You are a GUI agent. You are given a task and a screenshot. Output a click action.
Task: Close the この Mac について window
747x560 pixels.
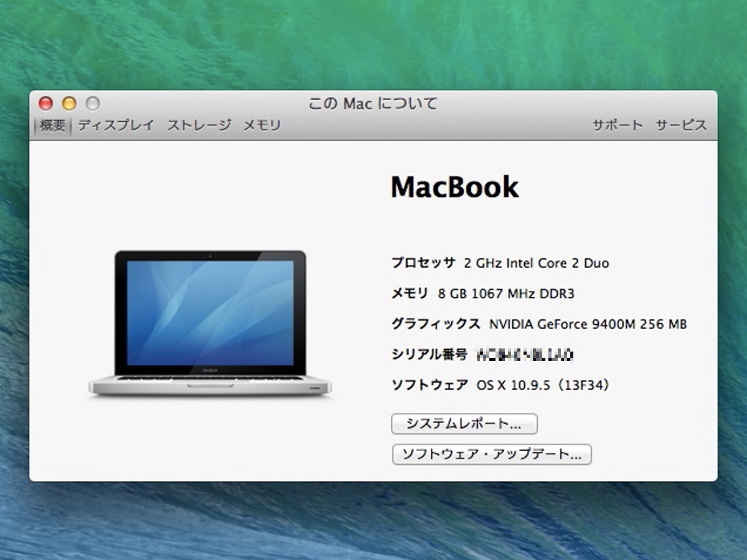click(x=45, y=103)
